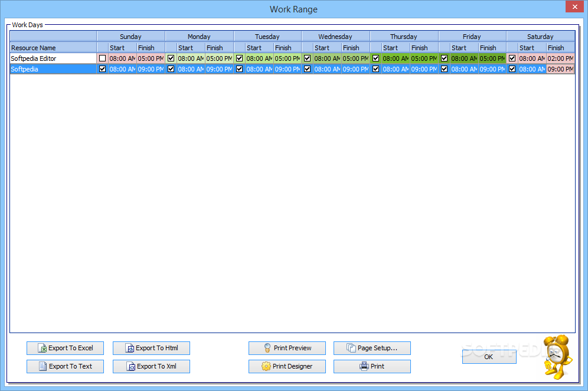Click the Friday column group header

coord(472,37)
